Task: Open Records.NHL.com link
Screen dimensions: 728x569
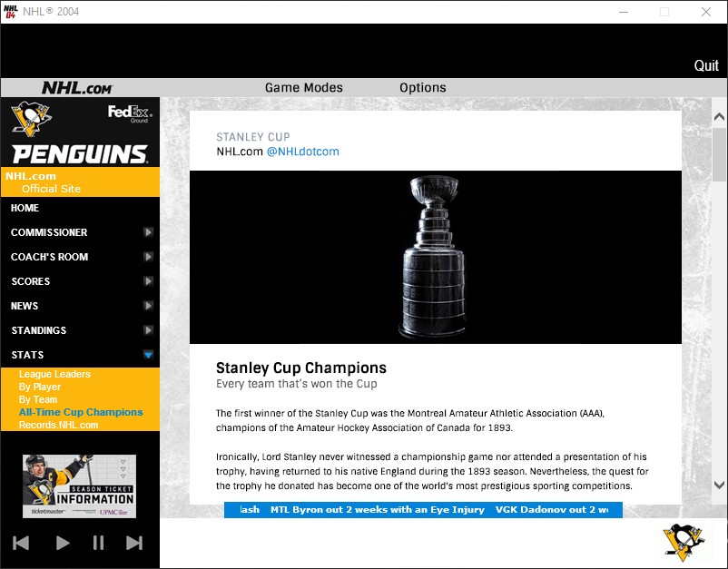Action: pyautogui.click(x=58, y=425)
